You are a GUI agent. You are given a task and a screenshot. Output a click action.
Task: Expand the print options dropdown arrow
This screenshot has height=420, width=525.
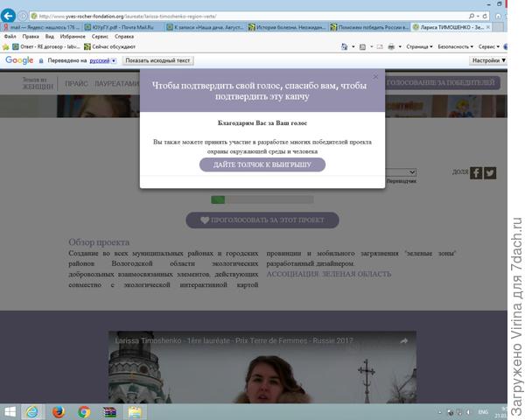click(x=400, y=47)
